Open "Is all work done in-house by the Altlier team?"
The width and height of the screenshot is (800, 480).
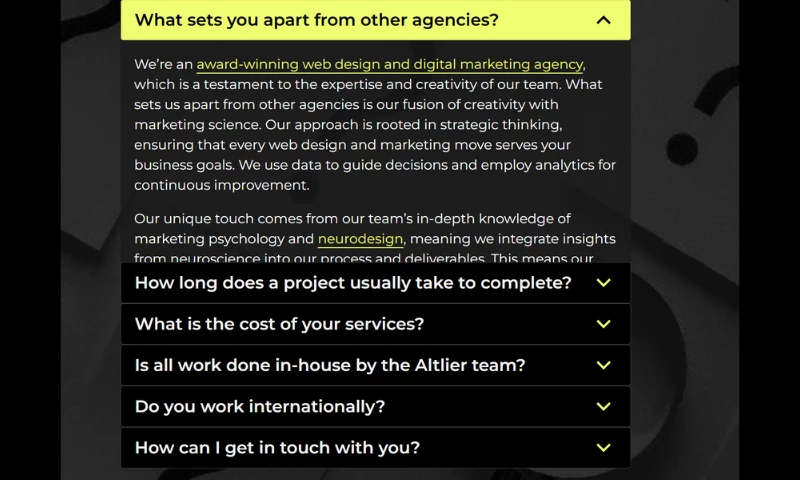[x=329, y=365]
